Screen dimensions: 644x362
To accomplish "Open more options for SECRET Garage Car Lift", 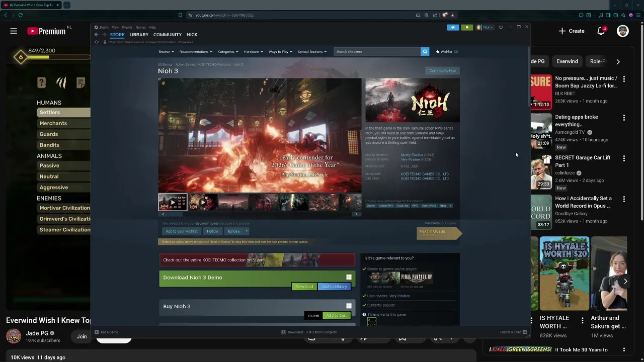I will click(x=624, y=158).
